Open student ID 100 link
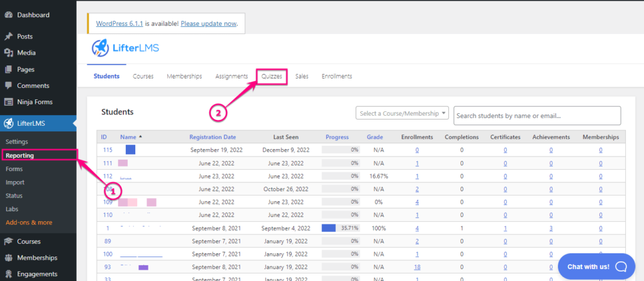Image resolution: width=644 pixels, height=281 pixels. (x=108, y=254)
